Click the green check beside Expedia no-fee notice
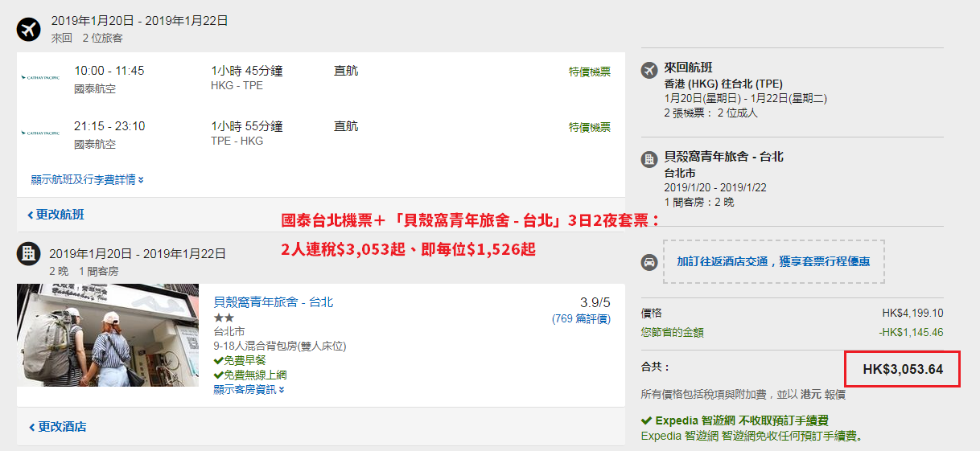980x451 pixels. [647, 420]
